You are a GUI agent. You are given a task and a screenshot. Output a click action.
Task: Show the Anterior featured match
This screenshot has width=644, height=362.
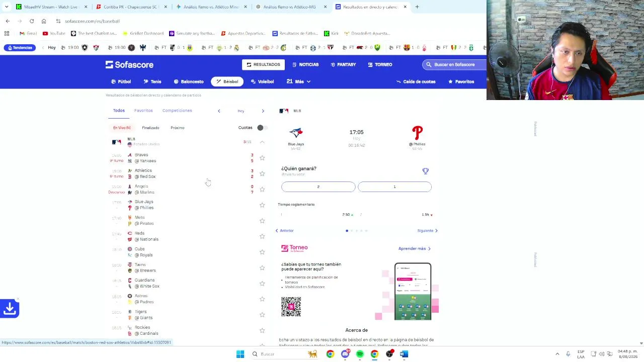click(x=285, y=231)
